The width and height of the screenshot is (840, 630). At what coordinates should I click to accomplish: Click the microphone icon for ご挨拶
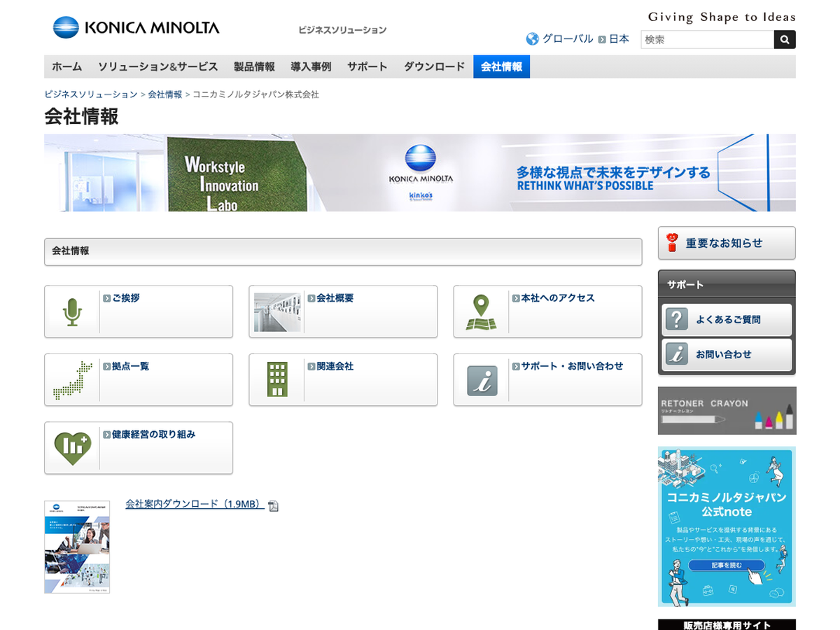(72, 312)
